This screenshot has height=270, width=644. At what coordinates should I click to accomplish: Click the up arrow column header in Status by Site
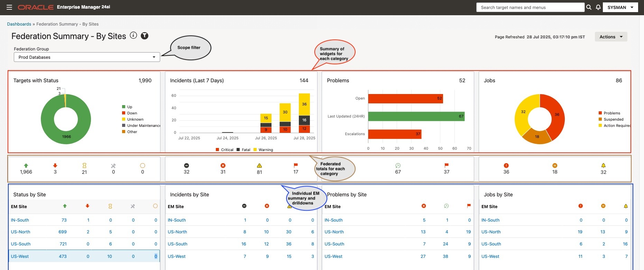point(65,206)
